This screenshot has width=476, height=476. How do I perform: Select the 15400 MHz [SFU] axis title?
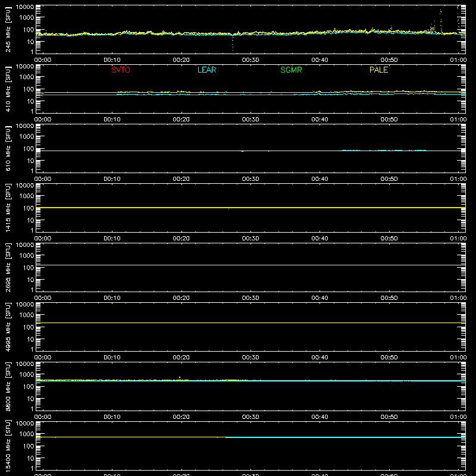(x=8, y=446)
